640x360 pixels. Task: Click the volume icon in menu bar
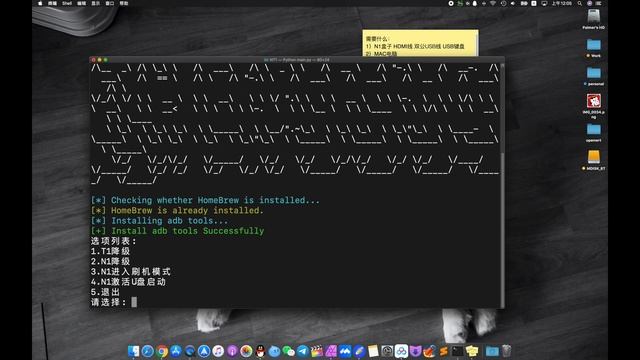tap(513, 3)
